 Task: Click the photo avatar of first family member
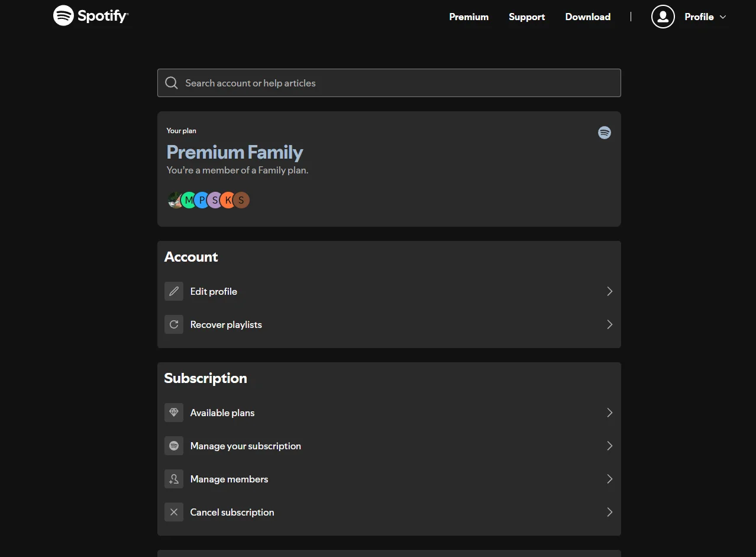pos(174,200)
